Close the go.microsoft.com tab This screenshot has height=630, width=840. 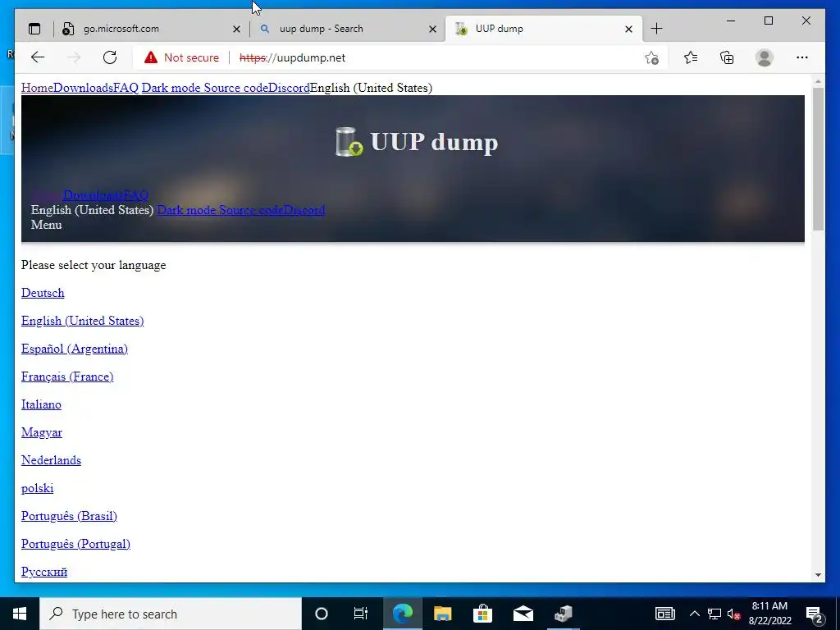tap(236, 29)
